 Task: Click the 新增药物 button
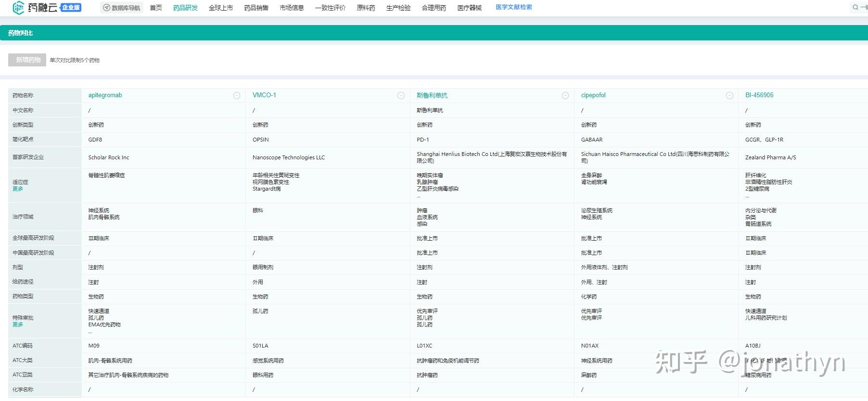coord(27,60)
